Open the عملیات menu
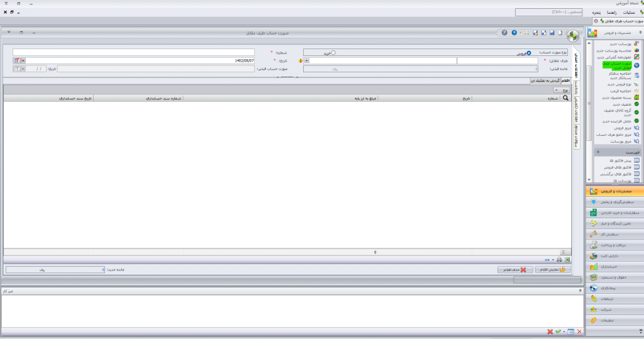644x339 pixels. [x=629, y=13]
